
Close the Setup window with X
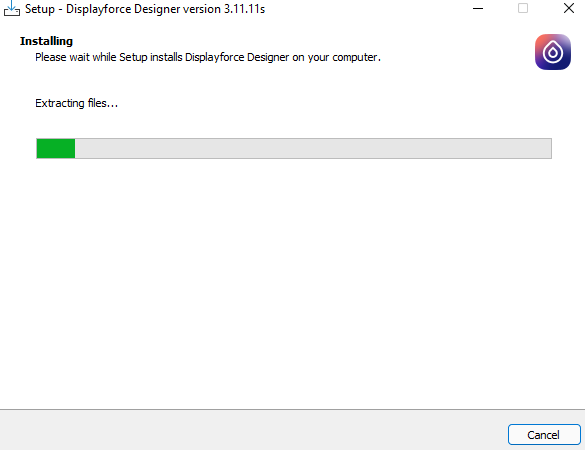[x=569, y=8]
